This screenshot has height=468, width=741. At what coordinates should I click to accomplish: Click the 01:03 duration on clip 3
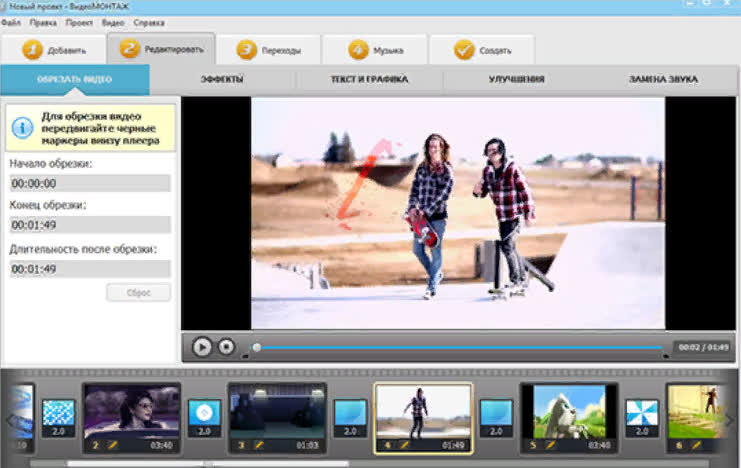pyautogui.click(x=307, y=445)
